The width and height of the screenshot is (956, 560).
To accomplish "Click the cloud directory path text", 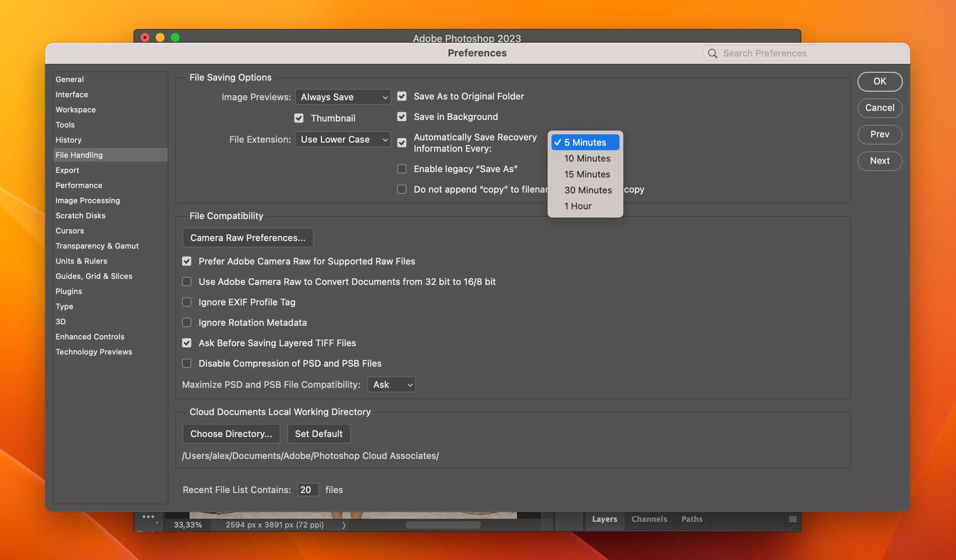I will (x=310, y=456).
